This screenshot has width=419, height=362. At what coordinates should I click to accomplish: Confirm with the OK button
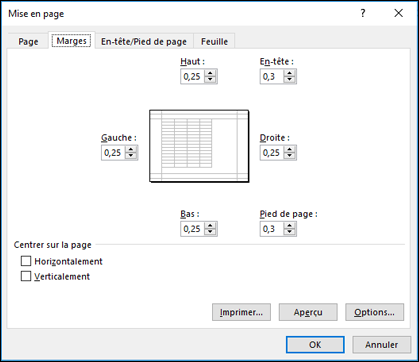pos(315,344)
